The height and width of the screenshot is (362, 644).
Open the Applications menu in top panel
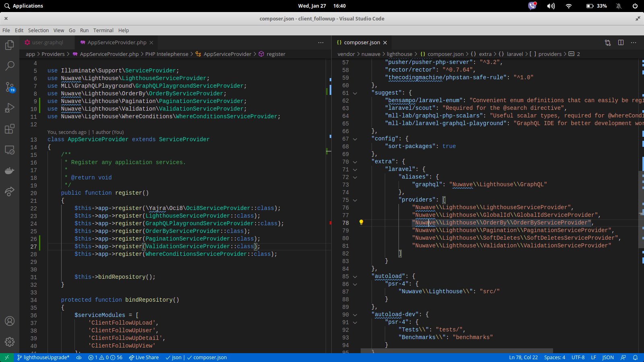pyautogui.click(x=23, y=6)
